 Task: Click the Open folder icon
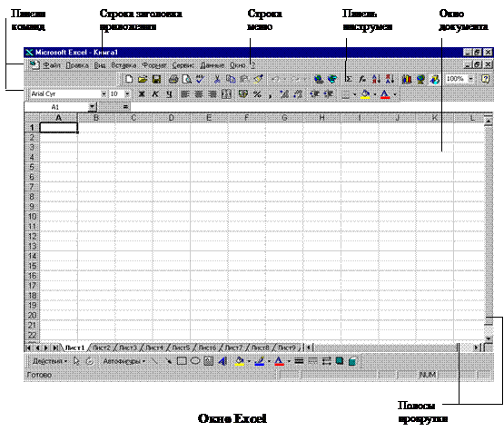coord(143,79)
